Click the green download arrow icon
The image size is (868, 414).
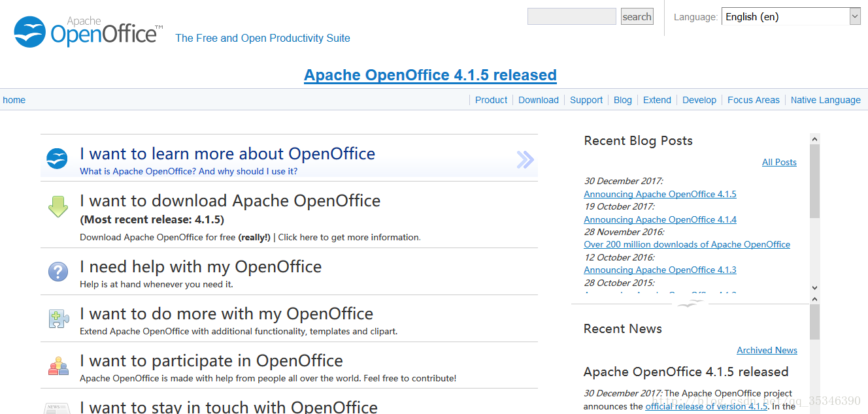pyautogui.click(x=58, y=206)
